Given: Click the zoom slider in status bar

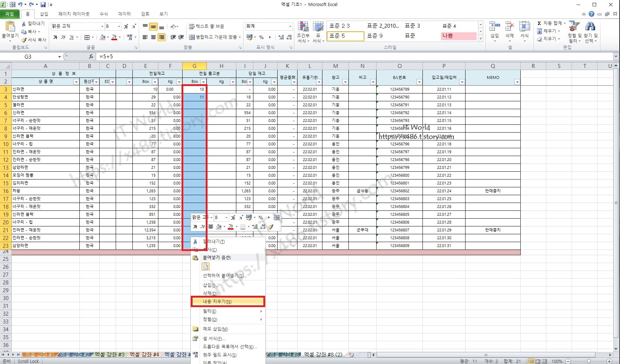Looking at the screenshot, I should [x=589, y=361].
